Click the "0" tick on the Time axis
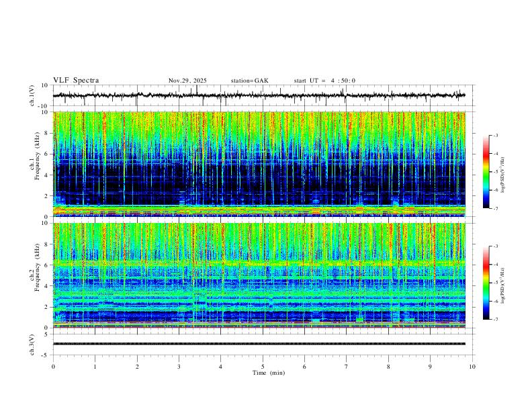Viewport: 532px width, 411px height. point(53,367)
